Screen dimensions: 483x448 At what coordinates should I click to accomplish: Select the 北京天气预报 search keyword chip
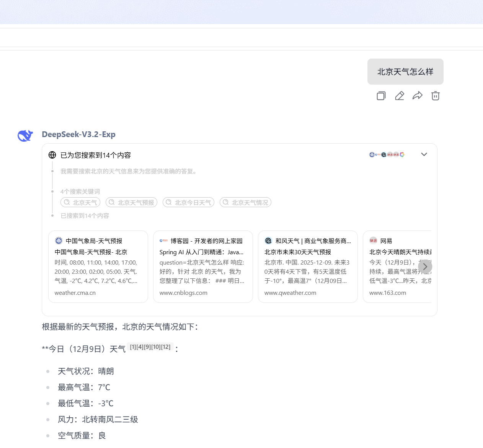coord(131,203)
